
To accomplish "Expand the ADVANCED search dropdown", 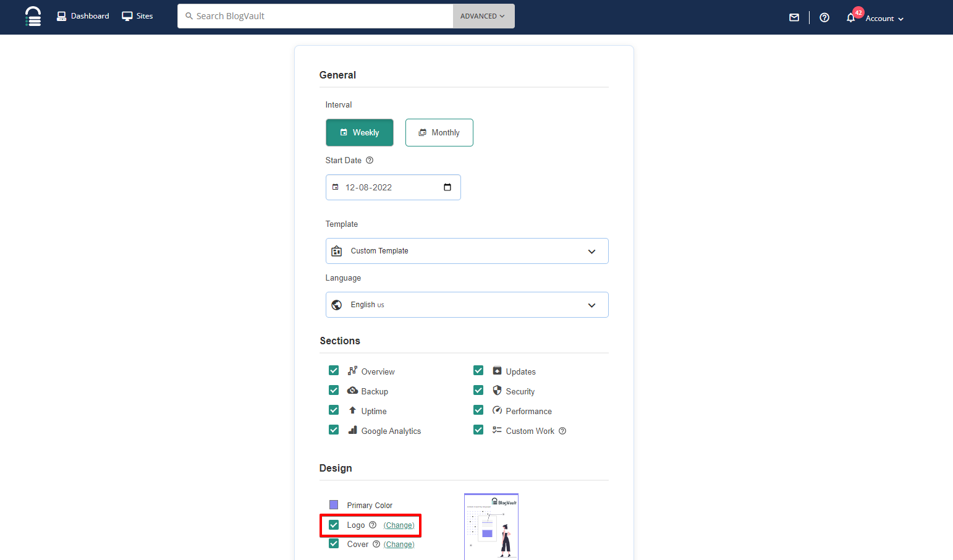I will pos(483,16).
